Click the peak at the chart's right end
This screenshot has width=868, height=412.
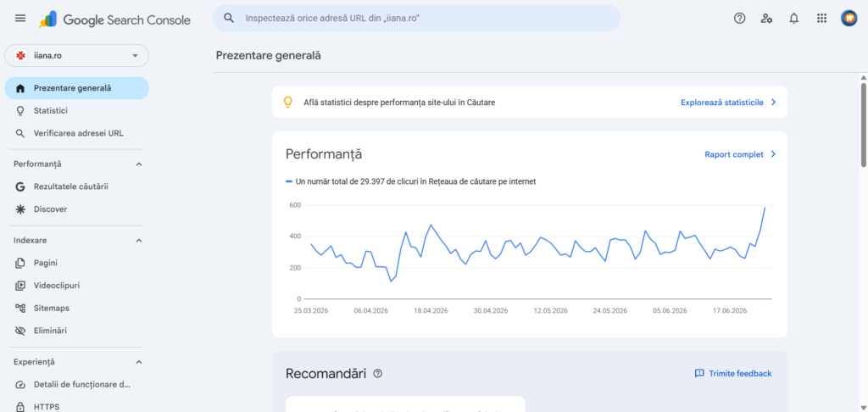pos(765,209)
